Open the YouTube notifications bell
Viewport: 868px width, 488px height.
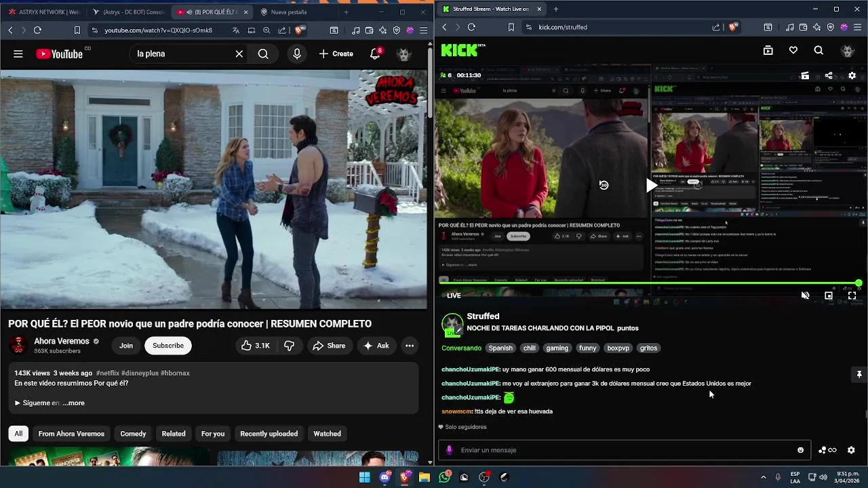pyautogui.click(x=375, y=54)
